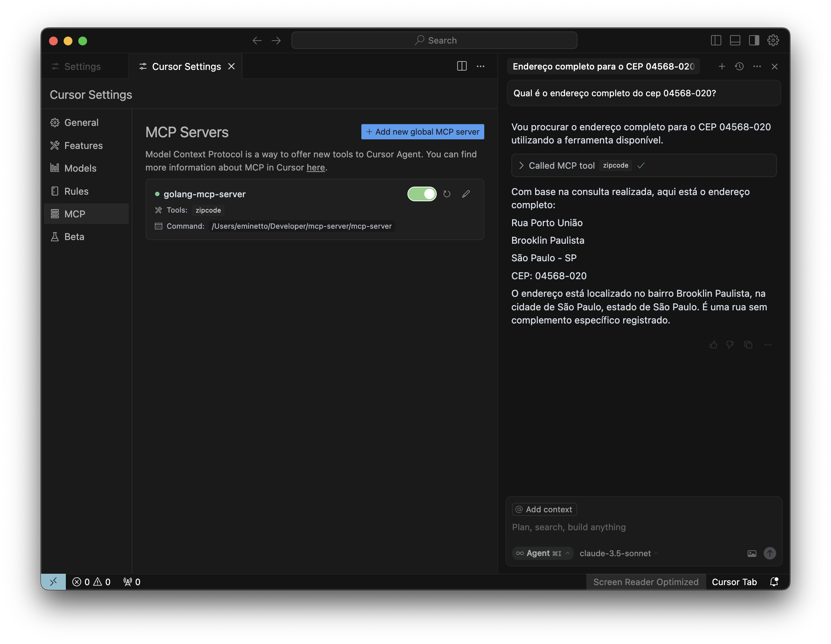
Task: Show errors and warnings count in the status bar
Action: 91,582
